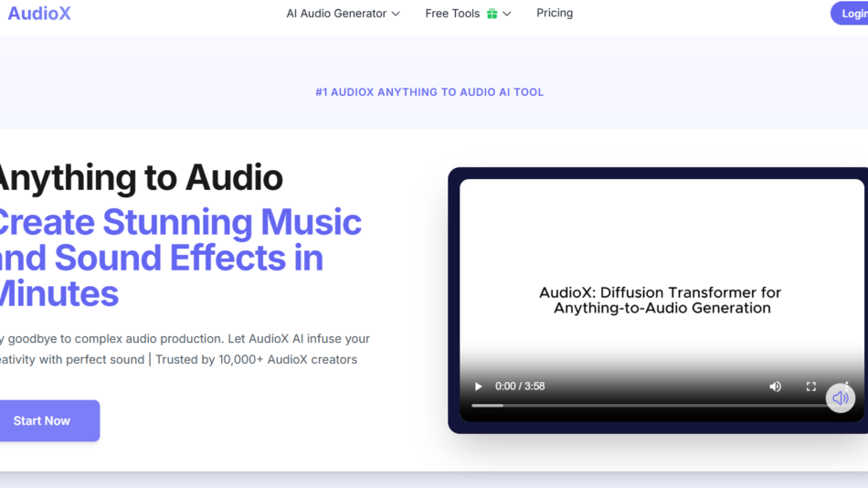Play the AudioX demo video
868x488 pixels.
[478, 386]
